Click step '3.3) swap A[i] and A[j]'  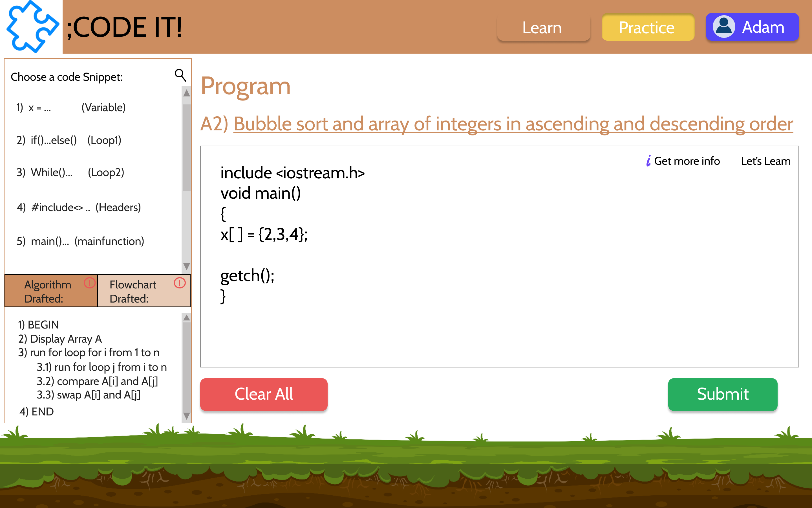click(x=89, y=395)
